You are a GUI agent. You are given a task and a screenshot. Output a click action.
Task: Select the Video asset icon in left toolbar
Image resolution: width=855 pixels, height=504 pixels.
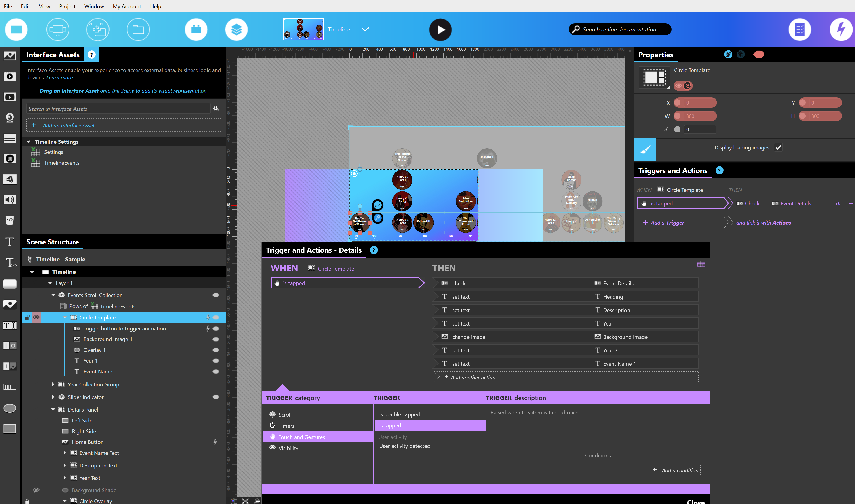pos(10,76)
